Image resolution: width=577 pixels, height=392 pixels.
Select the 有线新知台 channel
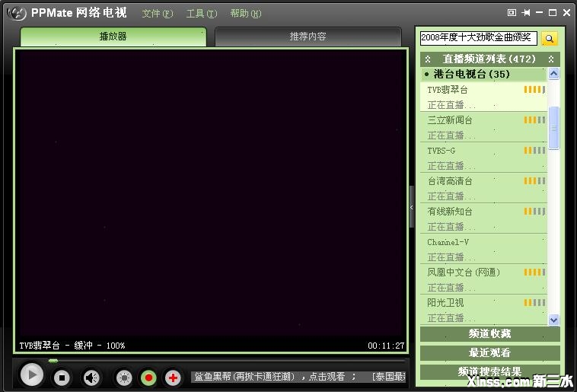click(483, 218)
